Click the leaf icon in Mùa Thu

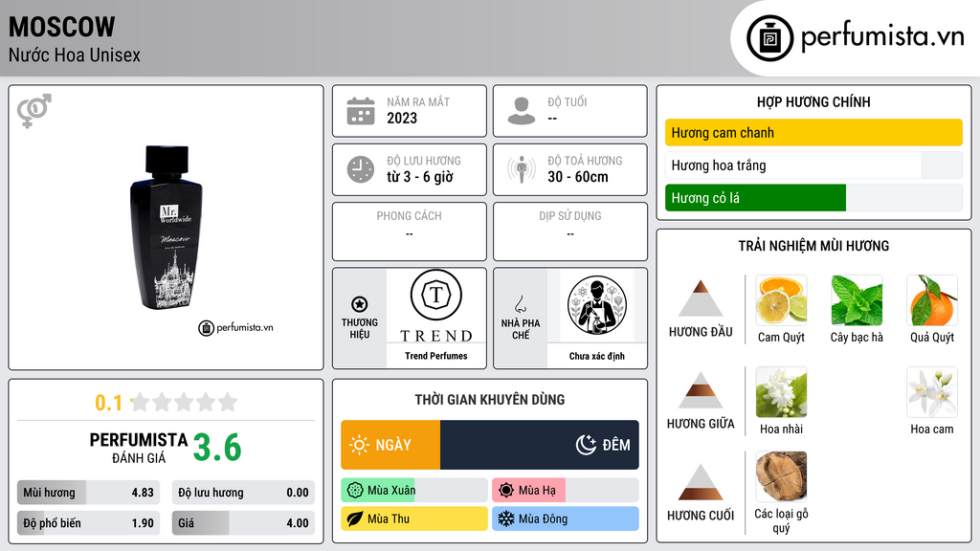355,518
